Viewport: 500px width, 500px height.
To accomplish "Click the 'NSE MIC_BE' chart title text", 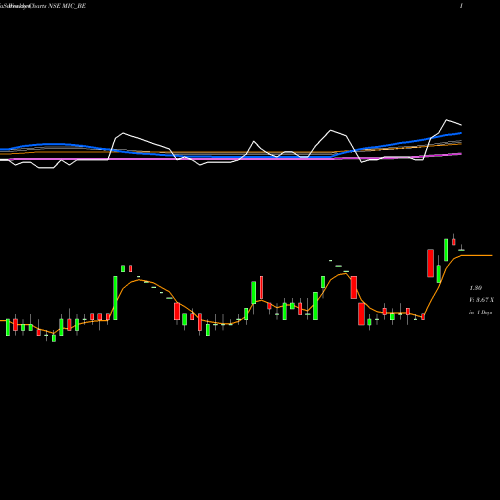I will (67, 6).
